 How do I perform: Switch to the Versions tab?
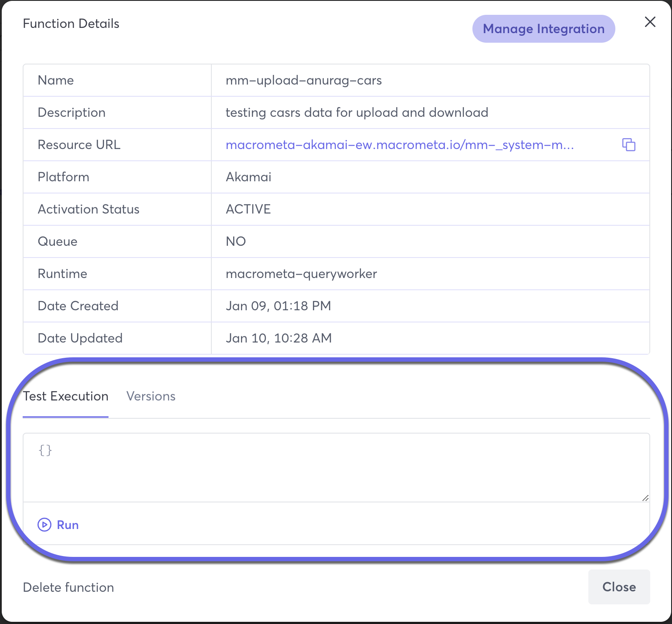coord(151,396)
